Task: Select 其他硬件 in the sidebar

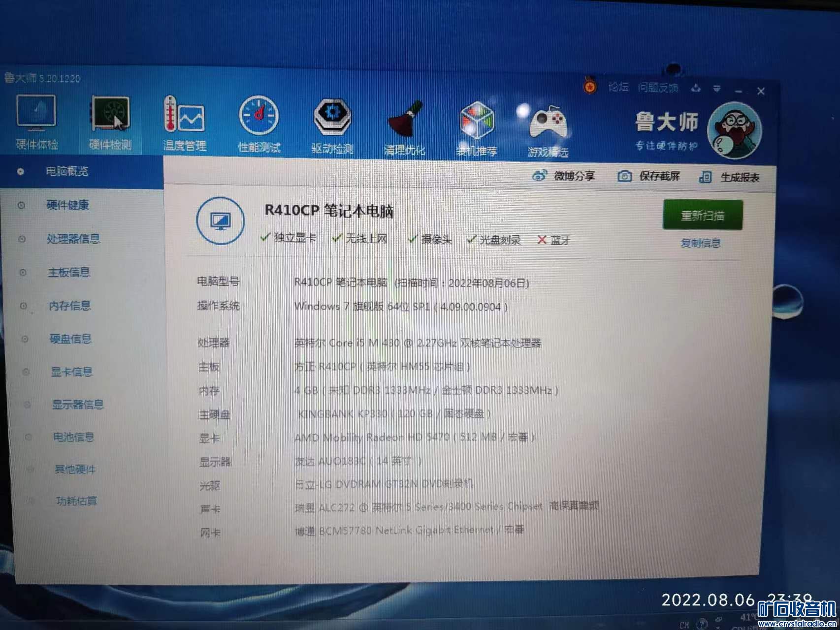Action: coord(75,469)
